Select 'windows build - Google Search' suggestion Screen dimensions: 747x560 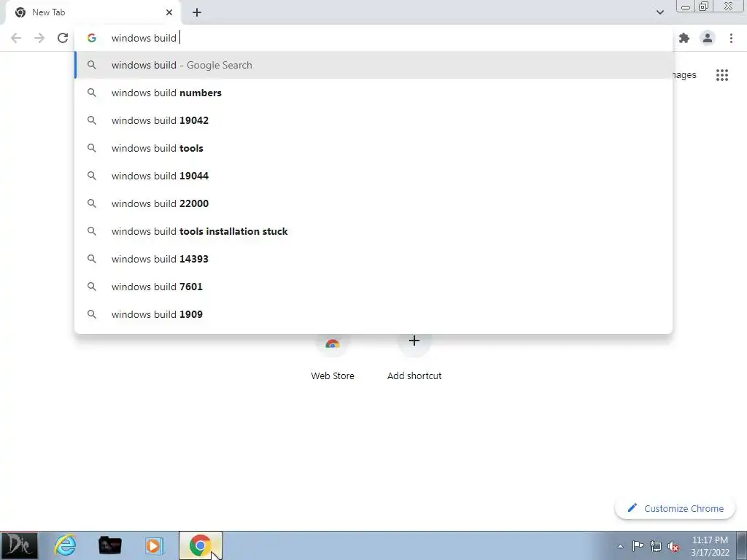[x=373, y=65]
